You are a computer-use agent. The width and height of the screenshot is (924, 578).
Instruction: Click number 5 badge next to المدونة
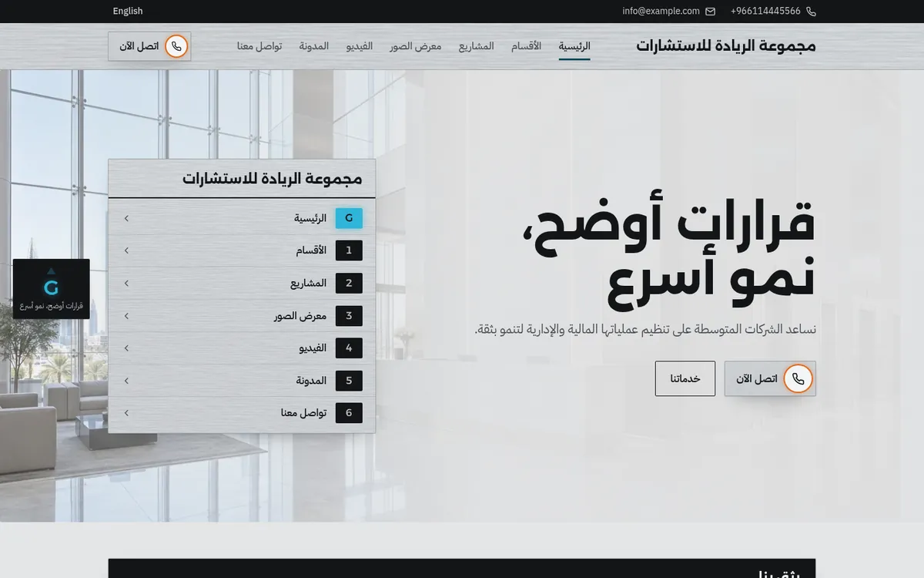pos(349,381)
